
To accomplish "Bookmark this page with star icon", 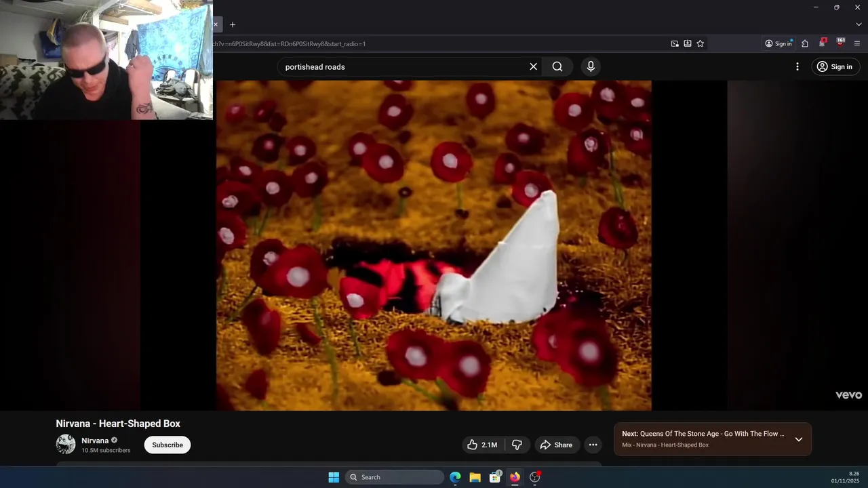I will (701, 43).
